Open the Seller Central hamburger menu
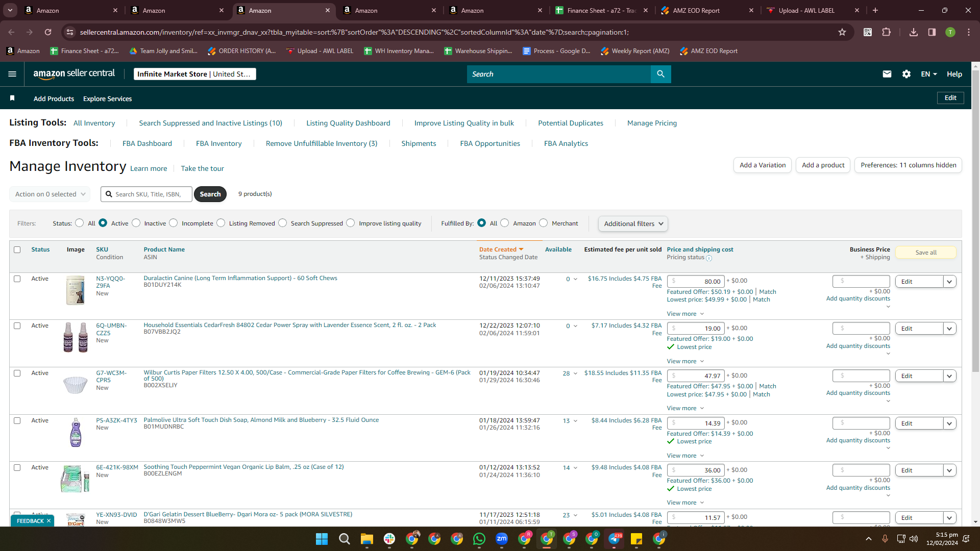The height and width of the screenshot is (551, 980). pyautogui.click(x=12, y=74)
